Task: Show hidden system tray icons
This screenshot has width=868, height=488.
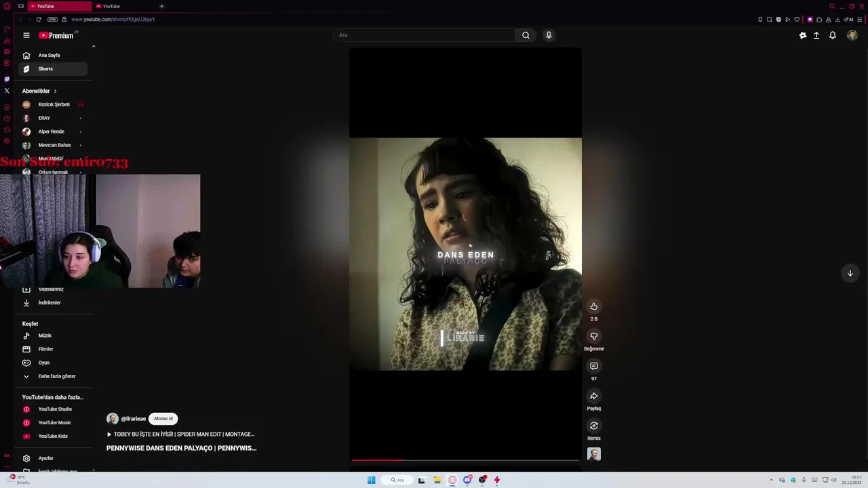Action: tap(771, 480)
